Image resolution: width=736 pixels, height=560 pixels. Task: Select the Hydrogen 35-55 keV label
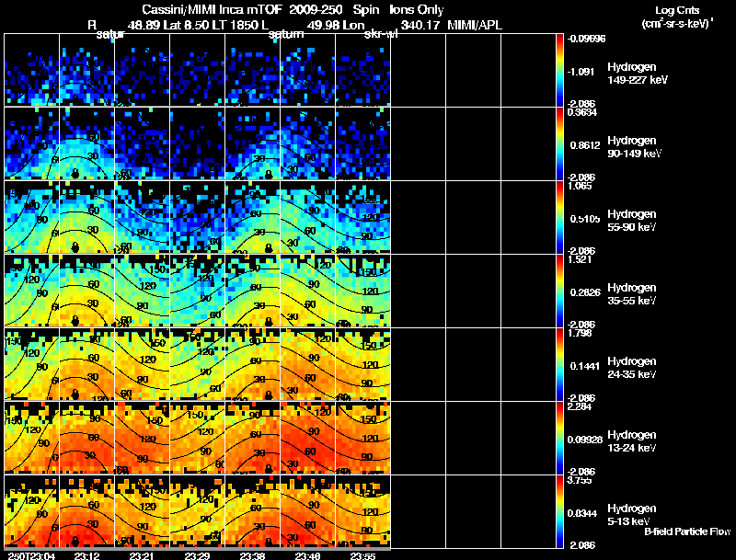632,294
